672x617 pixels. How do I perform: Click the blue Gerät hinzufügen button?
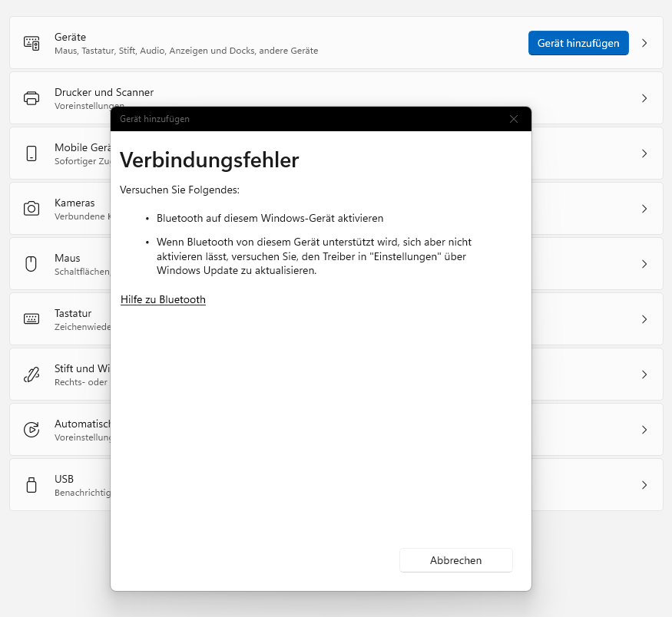578,43
